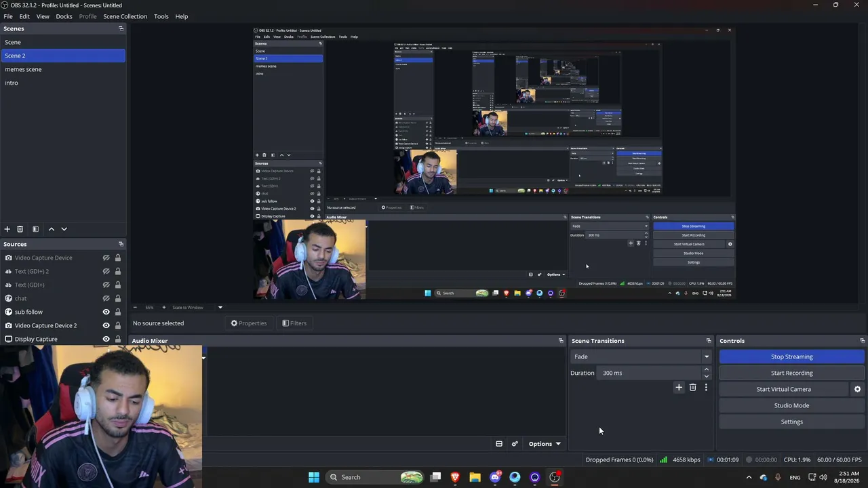This screenshot has width=868, height=488.
Task: Open advanced audio properties gears icon
Action: click(515, 444)
